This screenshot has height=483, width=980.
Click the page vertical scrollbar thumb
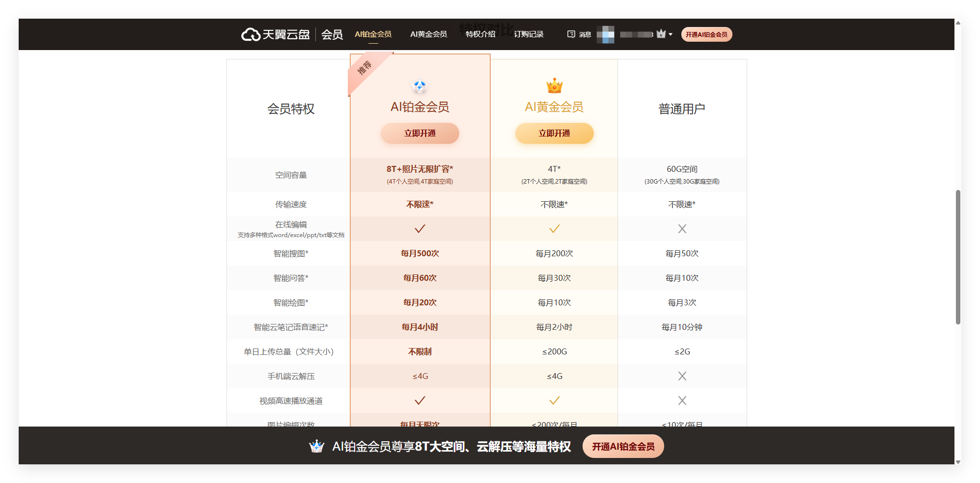coord(957,257)
